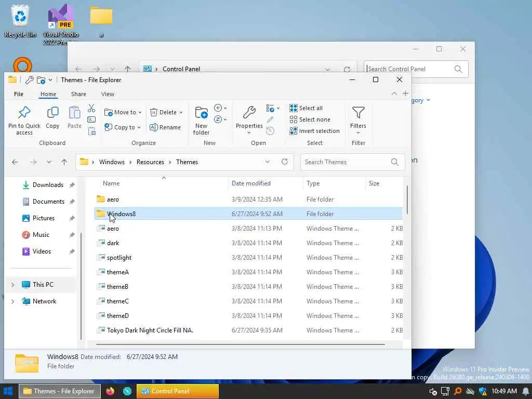The height and width of the screenshot is (399, 532).
Task: Open the File menu
Action: 19,94
